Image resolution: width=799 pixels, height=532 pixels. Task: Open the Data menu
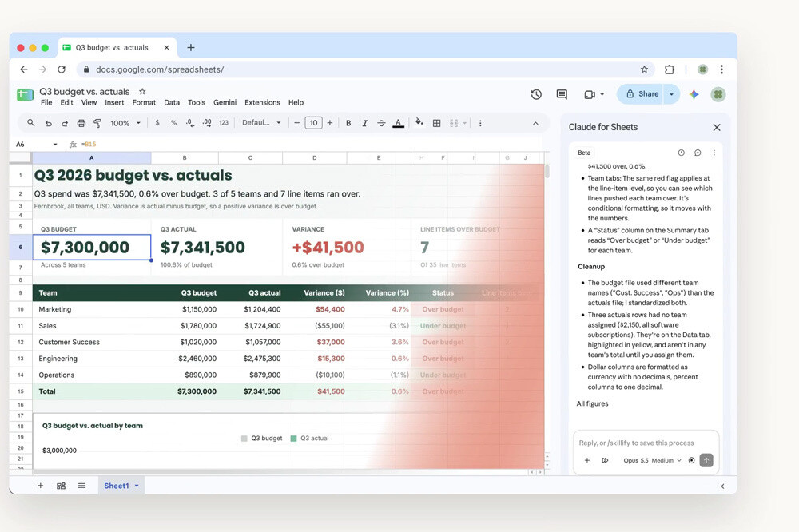click(172, 102)
